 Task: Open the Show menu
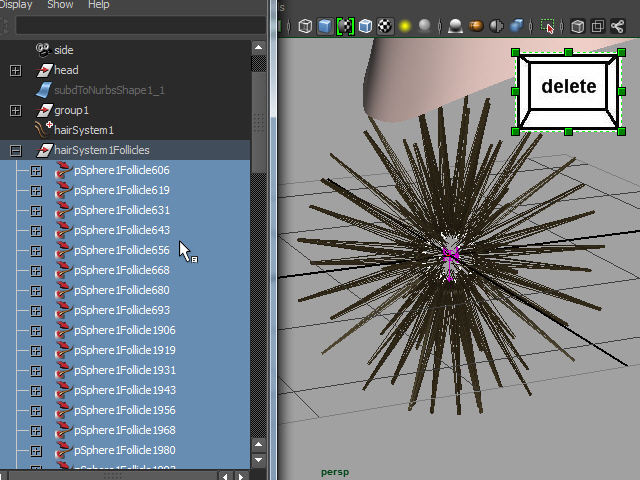(60, 5)
